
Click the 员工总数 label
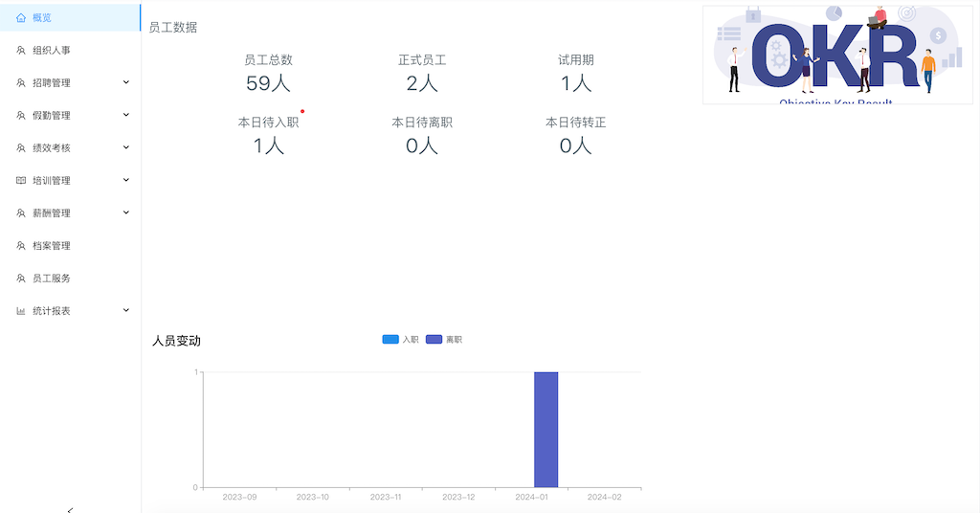(x=268, y=60)
